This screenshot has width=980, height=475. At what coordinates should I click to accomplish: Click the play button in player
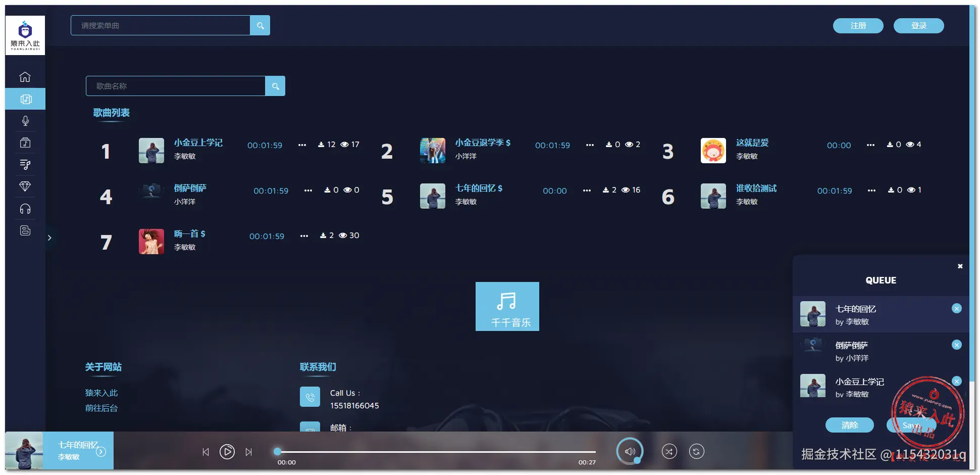click(x=227, y=452)
